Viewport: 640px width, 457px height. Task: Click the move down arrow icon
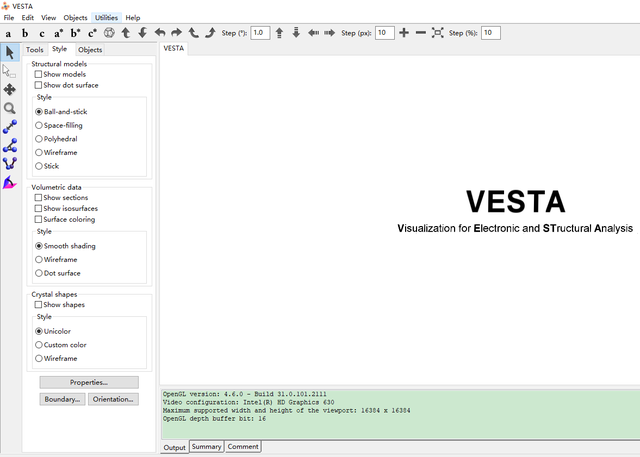click(296, 33)
